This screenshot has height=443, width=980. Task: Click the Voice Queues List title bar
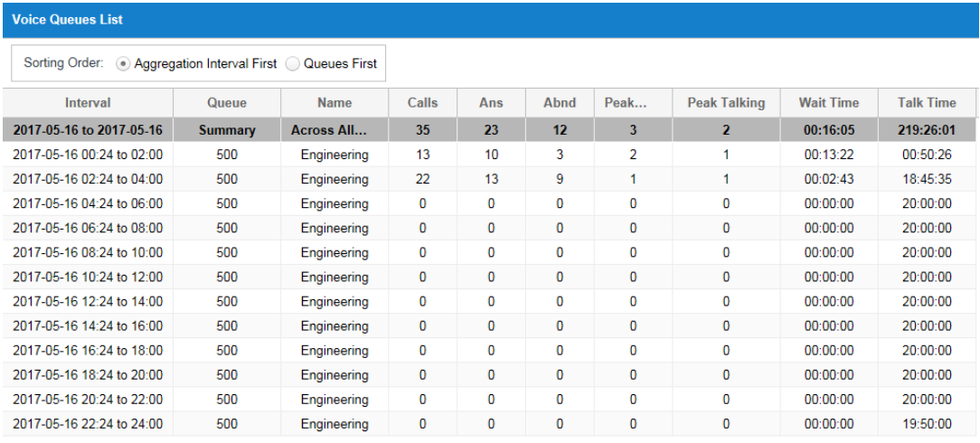[x=490, y=19]
